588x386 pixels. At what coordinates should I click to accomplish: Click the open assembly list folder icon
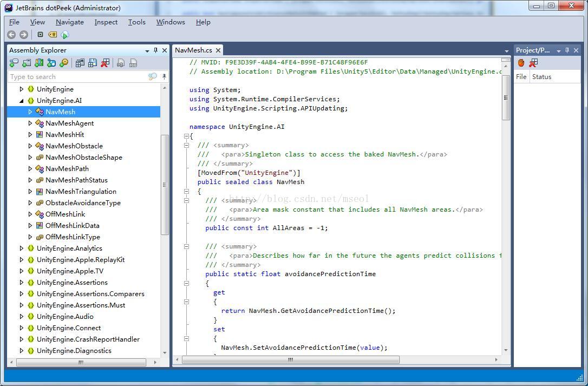click(80, 63)
